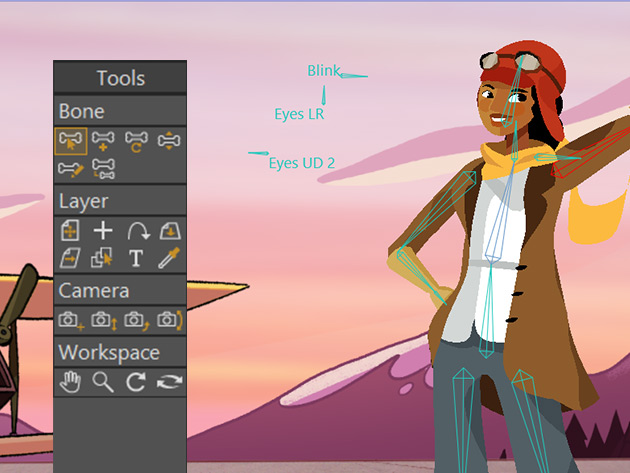Image resolution: width=630 pixels, height=473 pixels.
Task: Select the Track Camera tool with plus
Action: click(x=71, y=320)
